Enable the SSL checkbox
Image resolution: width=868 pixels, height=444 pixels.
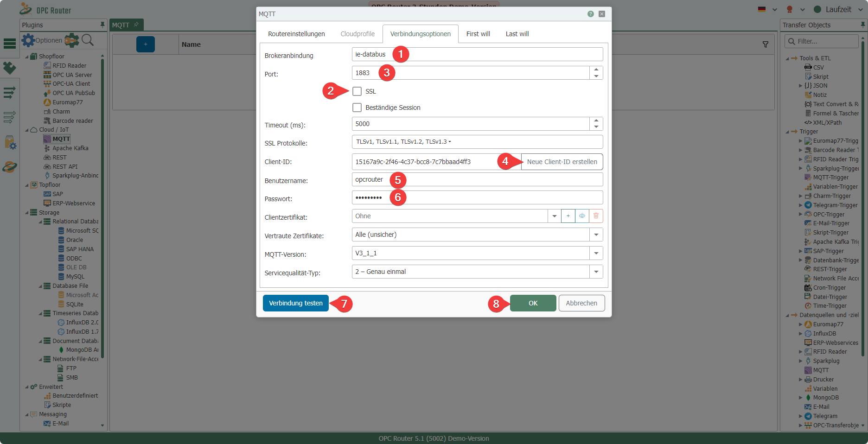pyautogui.click(x=357, y=91)
